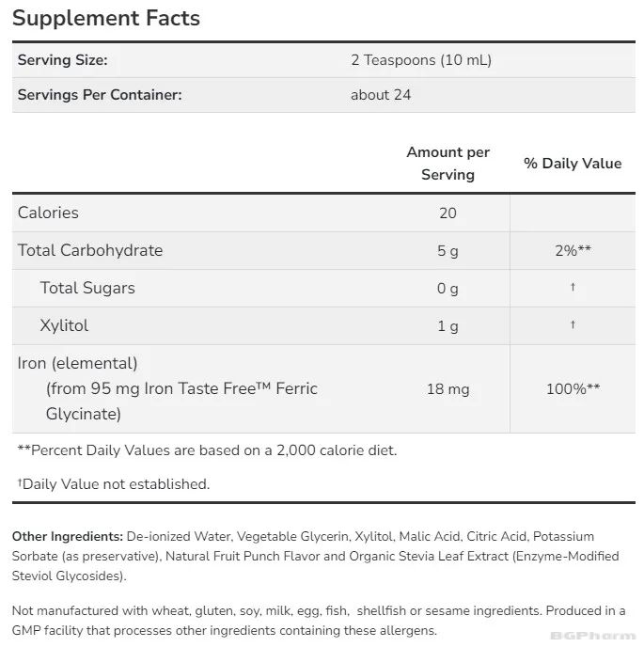Click the Supplement Facts heading
The width and height of the screenshot is (644, 647).
click(x=105, y=18)
